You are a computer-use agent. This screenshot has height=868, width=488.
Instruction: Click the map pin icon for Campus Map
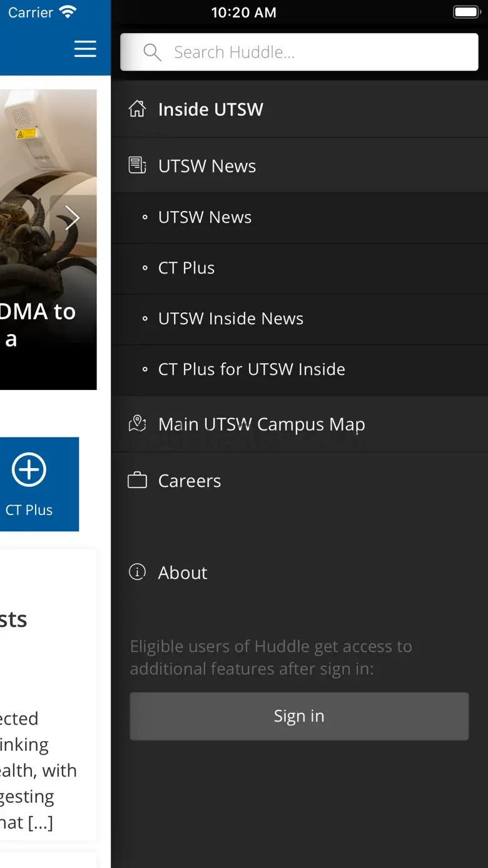pyautogui.click(x=137, y=424)
